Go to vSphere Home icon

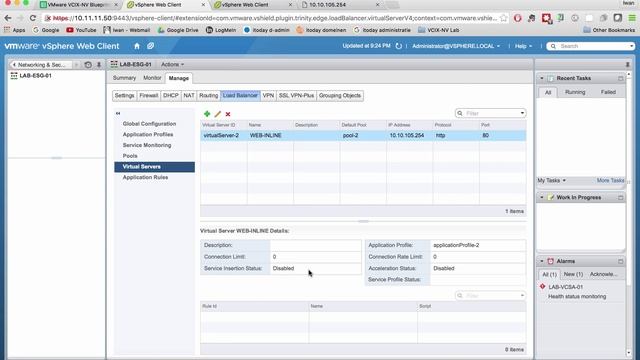(137, 46)
